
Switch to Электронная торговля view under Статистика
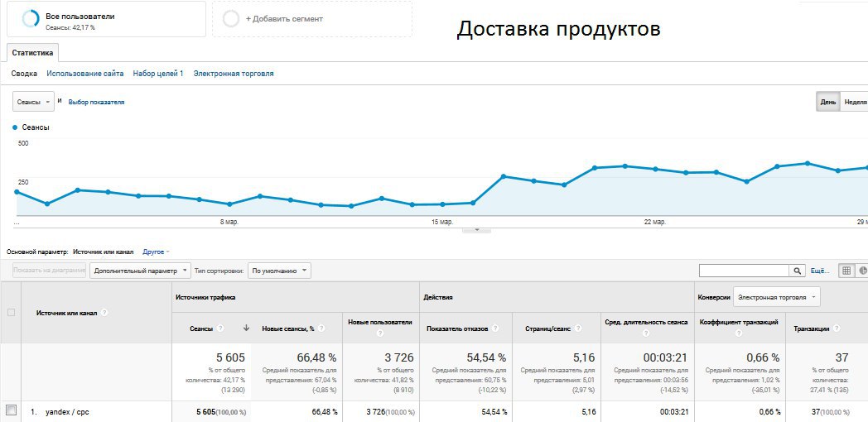[x=234, y=74]
